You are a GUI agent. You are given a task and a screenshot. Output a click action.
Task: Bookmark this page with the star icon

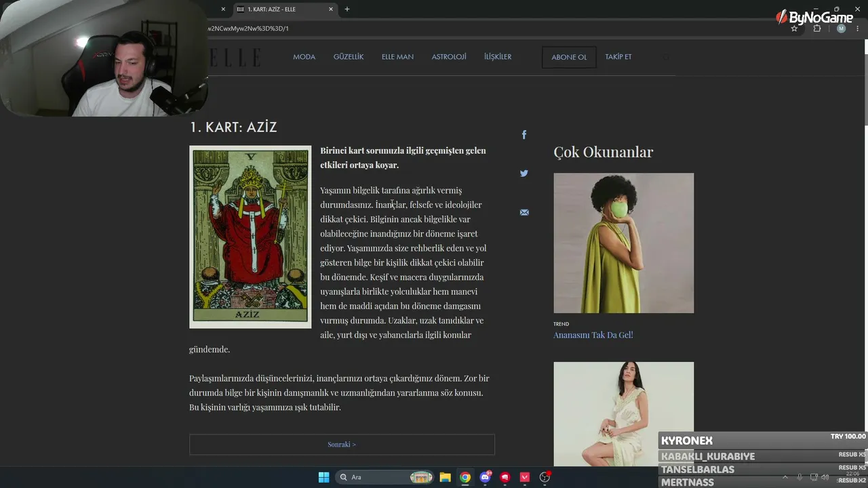(x=794, y=28)
